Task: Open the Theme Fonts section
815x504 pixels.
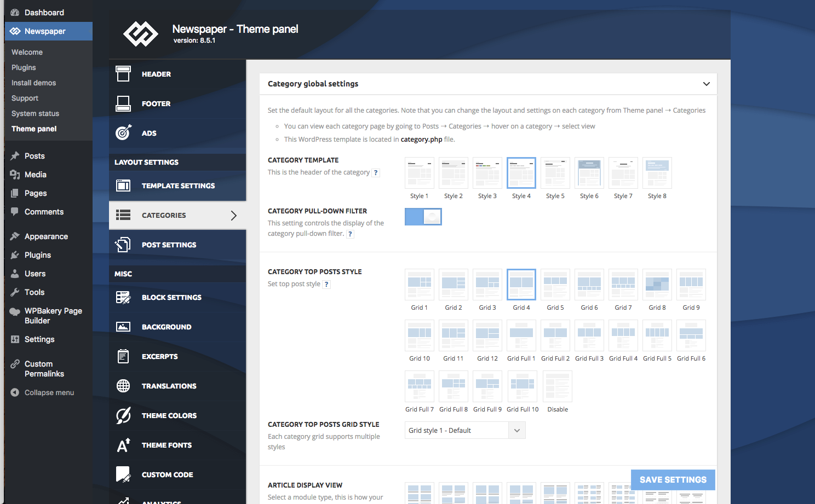Action: point(177,445)
